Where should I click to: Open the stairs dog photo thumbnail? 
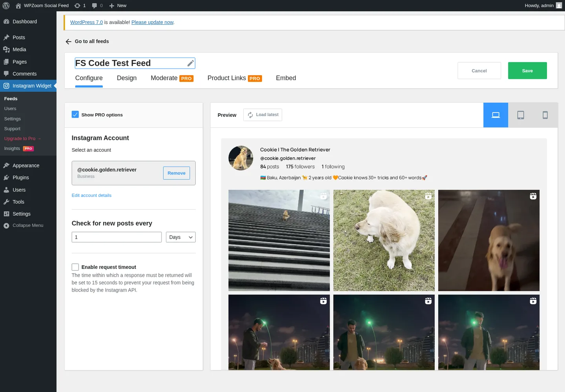click(279, 240)
